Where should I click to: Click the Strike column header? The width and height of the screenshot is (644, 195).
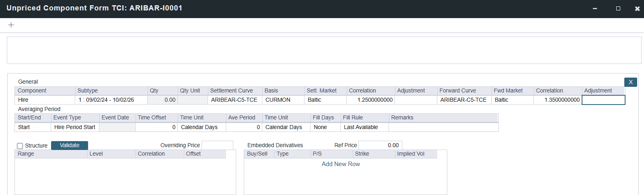373,154
